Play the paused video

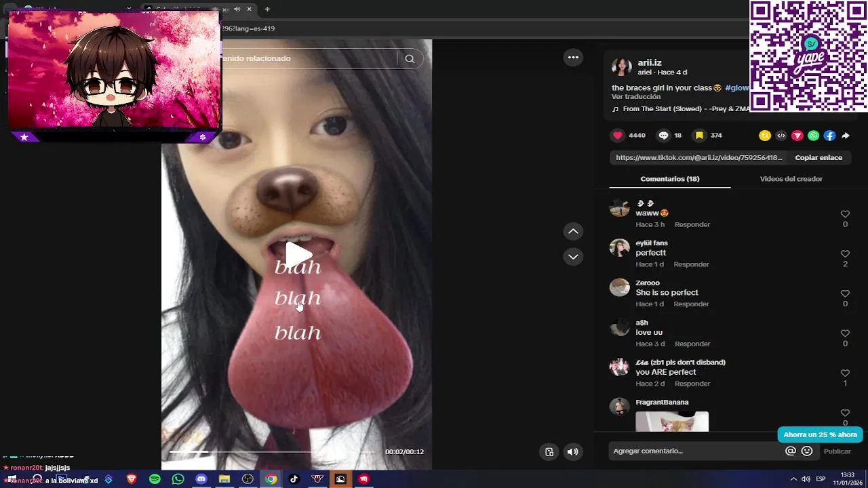tap(298, 254)
